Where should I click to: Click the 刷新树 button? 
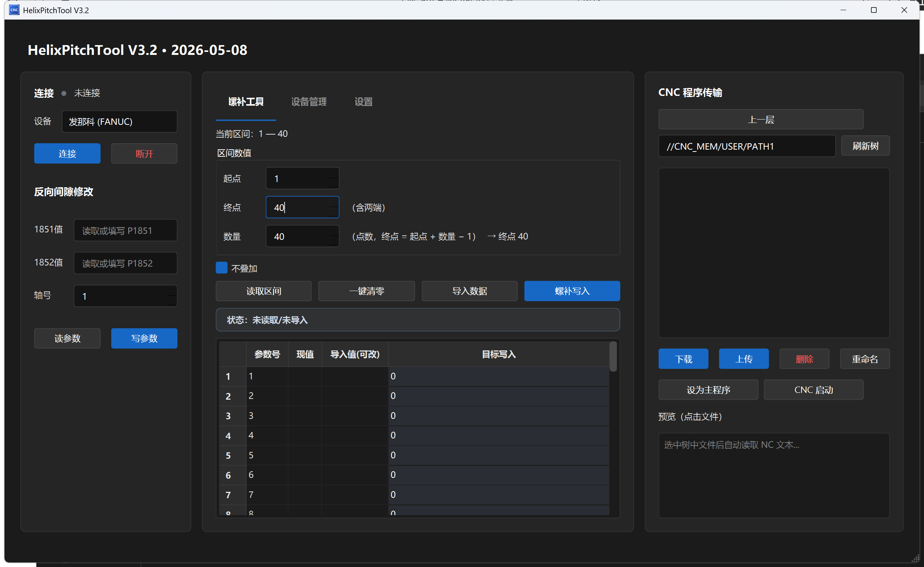(865, 146)
